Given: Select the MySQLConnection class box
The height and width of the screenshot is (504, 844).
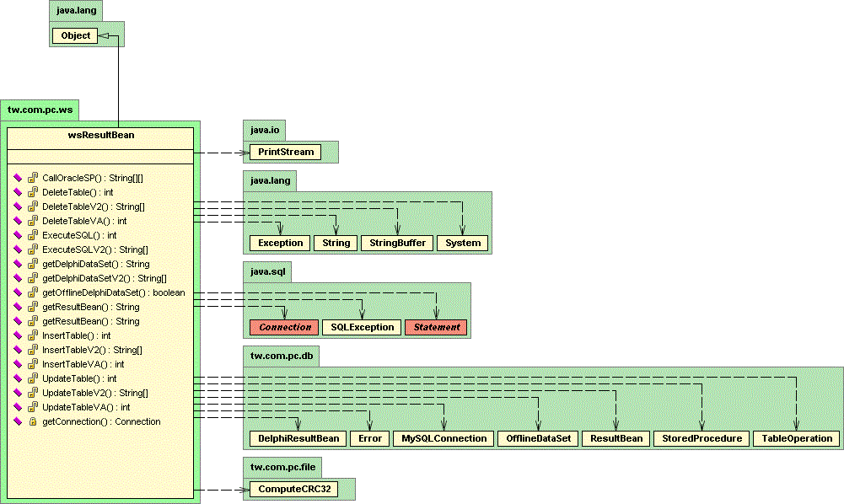Looking at the screenshot, I should 444,438.
